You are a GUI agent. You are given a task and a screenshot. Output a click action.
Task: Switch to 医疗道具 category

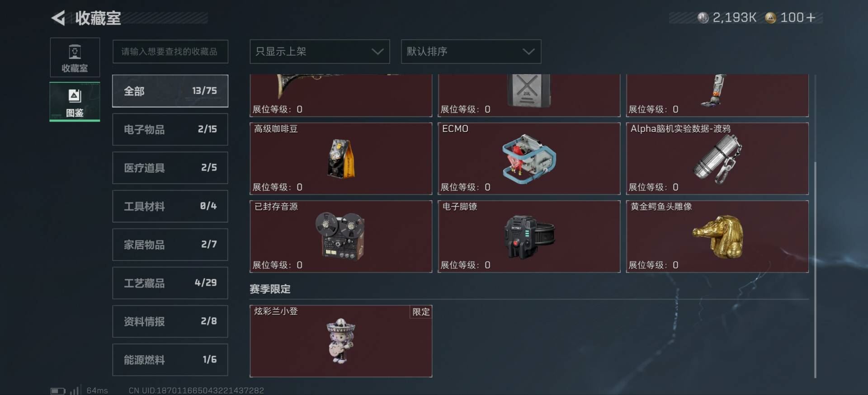coord(170,168)
